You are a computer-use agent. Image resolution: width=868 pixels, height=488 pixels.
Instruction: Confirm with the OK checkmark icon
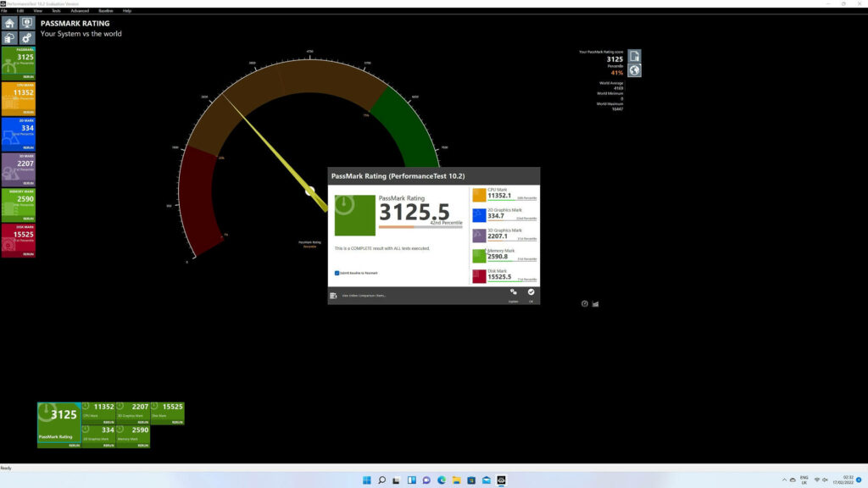point(531,292)
